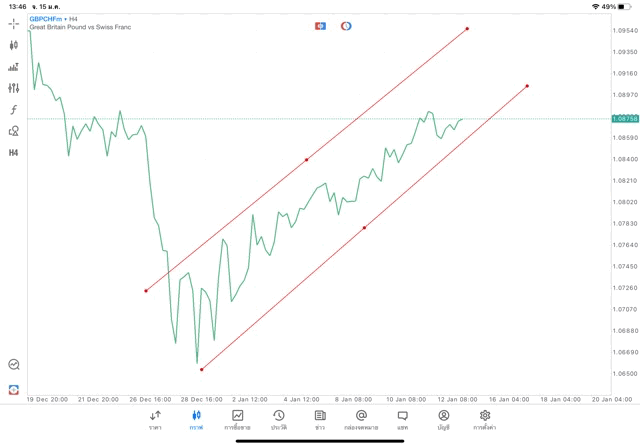
Task: Tap the chart zoom icon at bottom left
Action: (x=14, y=365)
